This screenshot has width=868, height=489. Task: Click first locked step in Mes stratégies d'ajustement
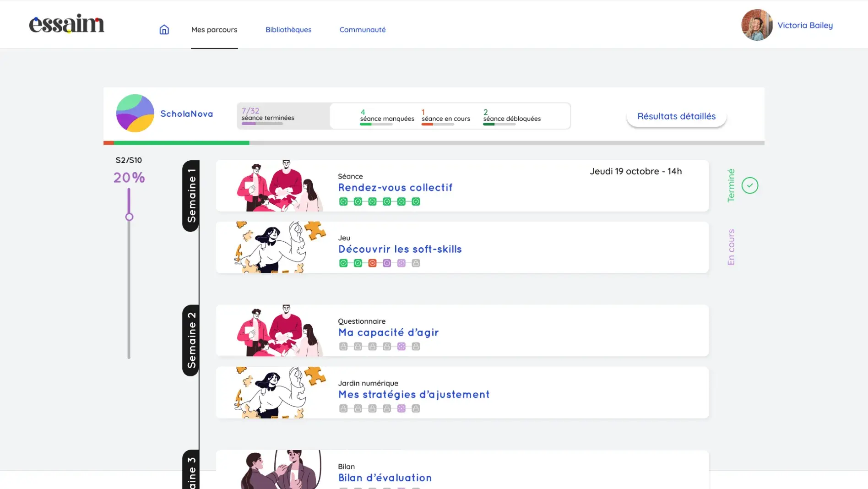[x=343, y=408]
